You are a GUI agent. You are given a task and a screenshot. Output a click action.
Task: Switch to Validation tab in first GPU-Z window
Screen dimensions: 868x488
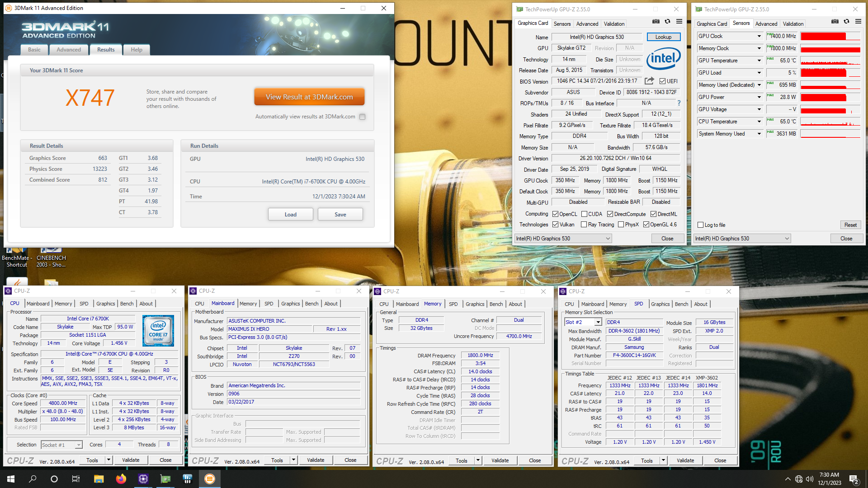pyautogui.click(x=614, y=24)
